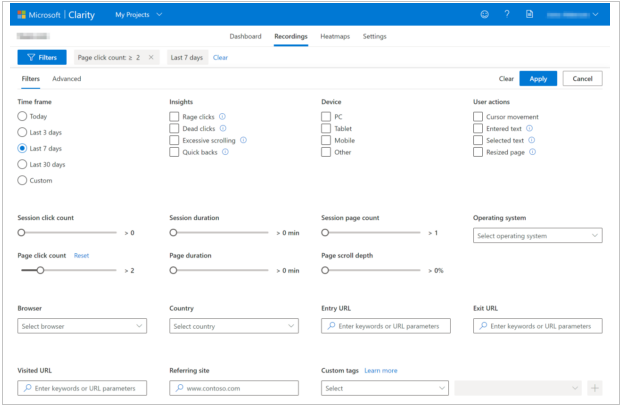
Task: Open the help question mark icon
Action: point(507,14)
